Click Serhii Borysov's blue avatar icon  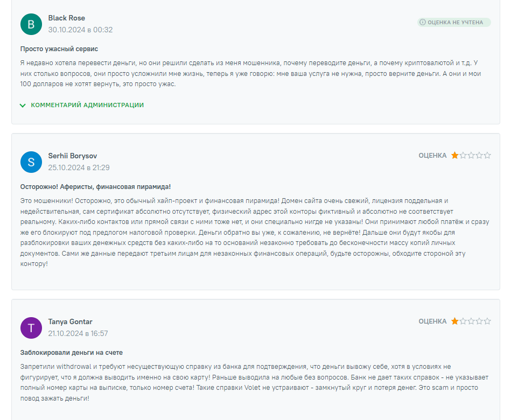(31, 162)
